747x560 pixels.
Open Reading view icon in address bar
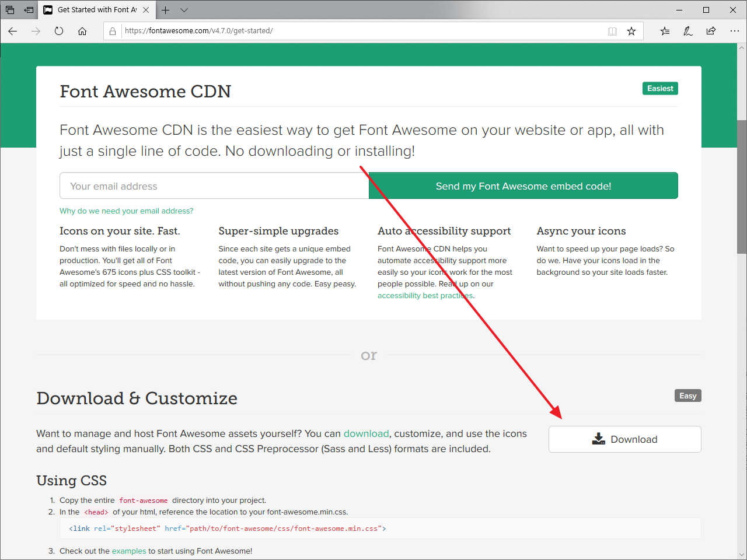612,31
